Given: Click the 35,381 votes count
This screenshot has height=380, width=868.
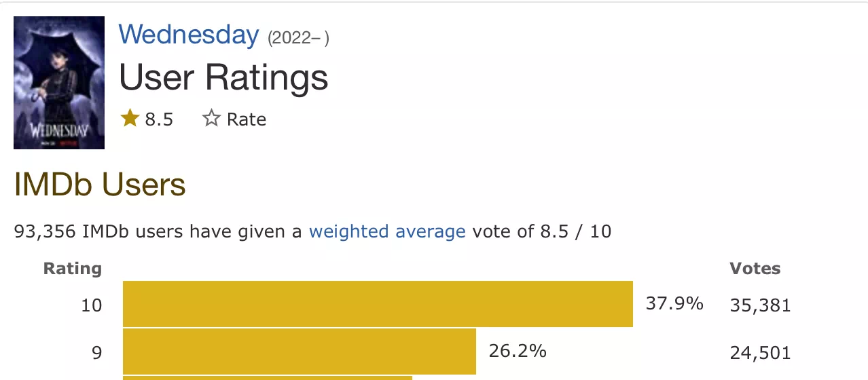Looking at the screenshot, I should click(761, 305).
